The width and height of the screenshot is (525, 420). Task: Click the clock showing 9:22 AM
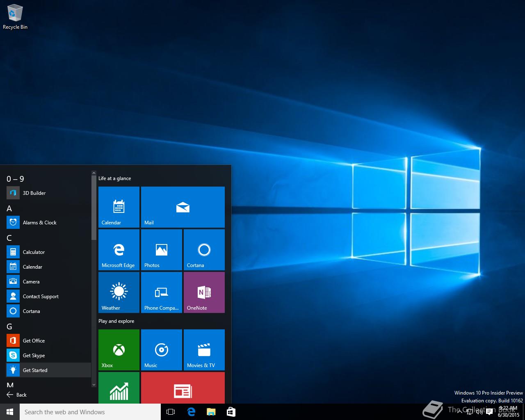[508, 412]
